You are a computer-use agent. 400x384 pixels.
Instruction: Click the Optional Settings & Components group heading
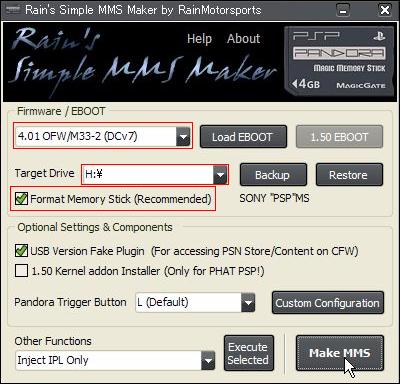[95, 227]
